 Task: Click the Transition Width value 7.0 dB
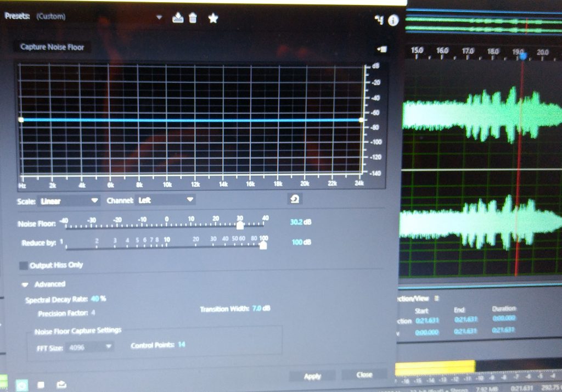[261, 309]
